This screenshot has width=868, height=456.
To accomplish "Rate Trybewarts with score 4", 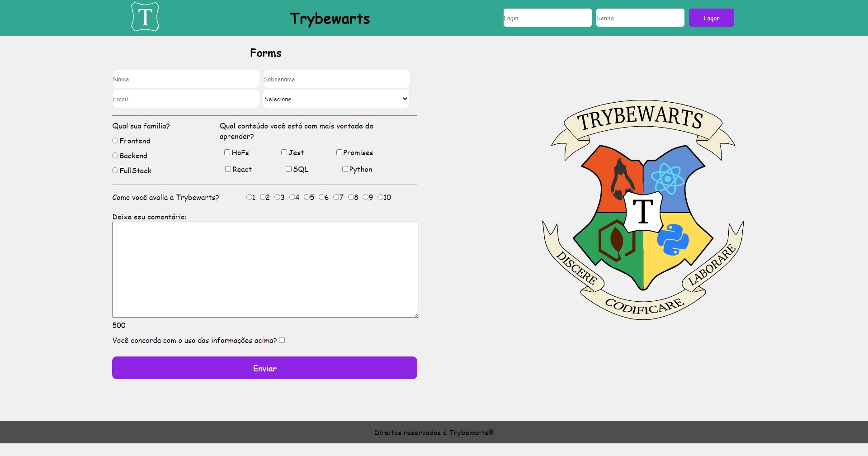I will pos(292,197).
